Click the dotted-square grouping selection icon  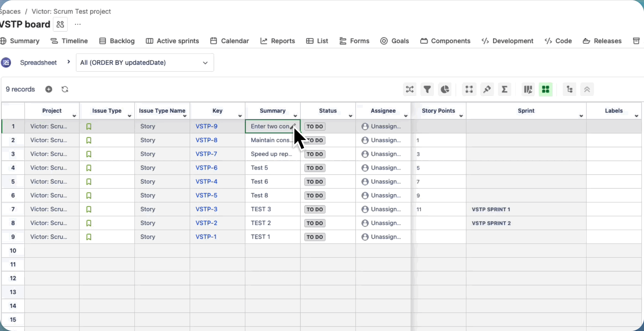tap(469, 89)
